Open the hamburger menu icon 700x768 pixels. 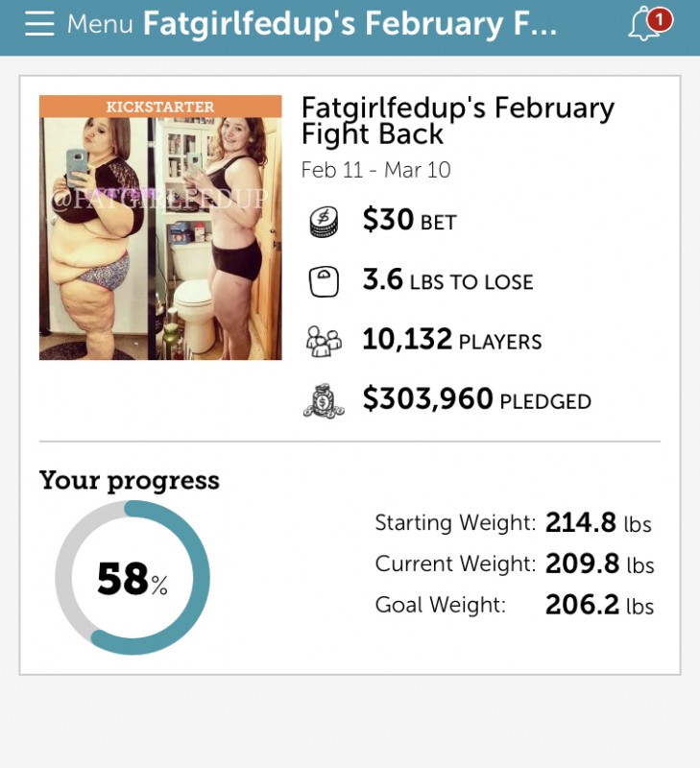click(x=39, y=24)
